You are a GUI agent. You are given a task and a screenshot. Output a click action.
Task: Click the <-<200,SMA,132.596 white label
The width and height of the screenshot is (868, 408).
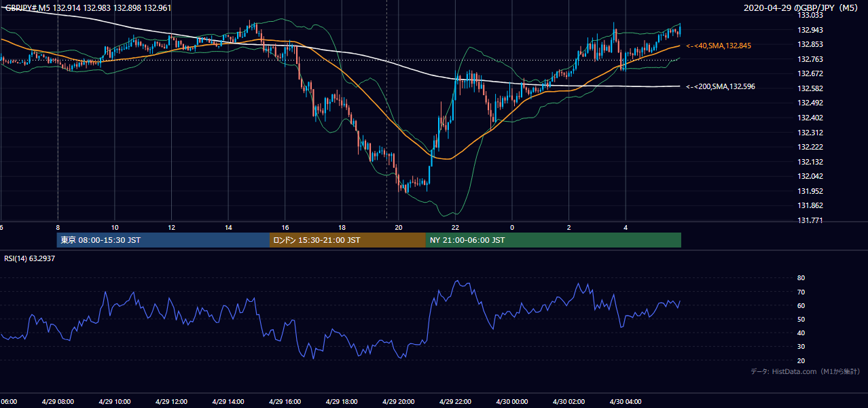click(721, 86)
